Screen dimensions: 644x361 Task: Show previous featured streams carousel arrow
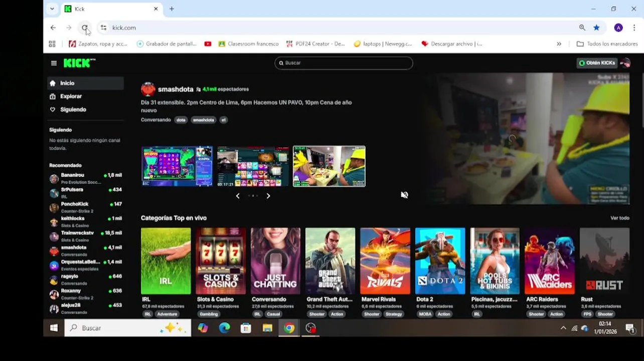[x=238, y=196]
